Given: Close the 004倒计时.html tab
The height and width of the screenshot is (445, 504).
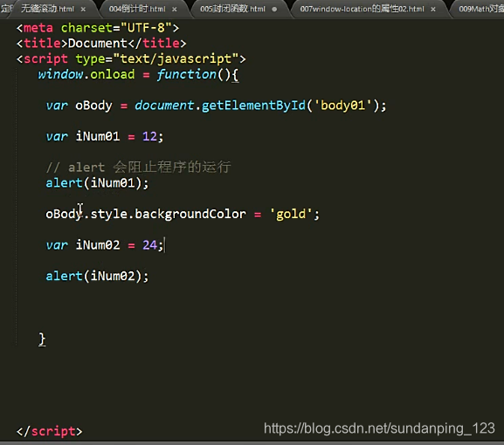Looking at the screenshot, I should point(174,10).
